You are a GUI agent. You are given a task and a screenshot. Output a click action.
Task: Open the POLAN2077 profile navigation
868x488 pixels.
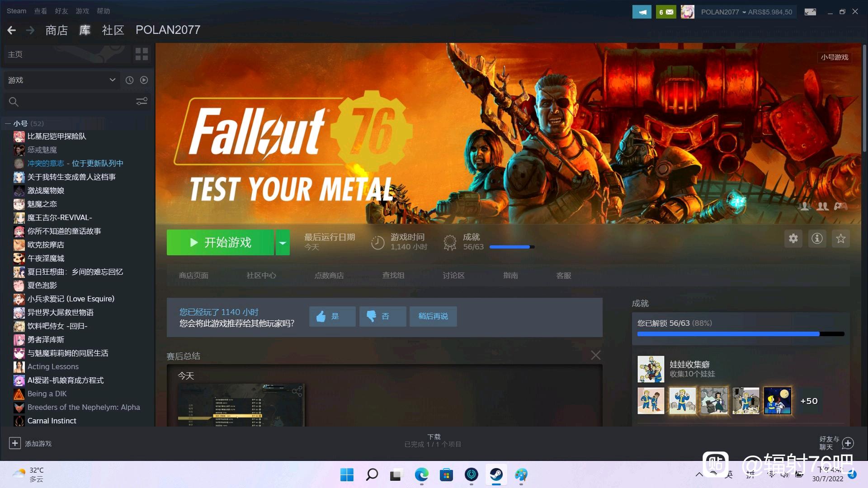(168, 30)
